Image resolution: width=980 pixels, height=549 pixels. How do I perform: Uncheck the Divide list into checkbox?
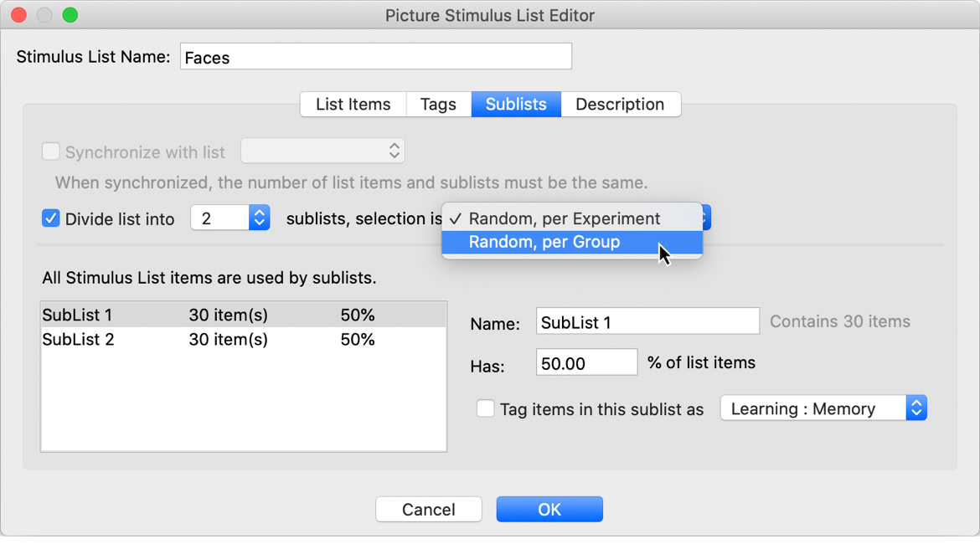point(51,218)
